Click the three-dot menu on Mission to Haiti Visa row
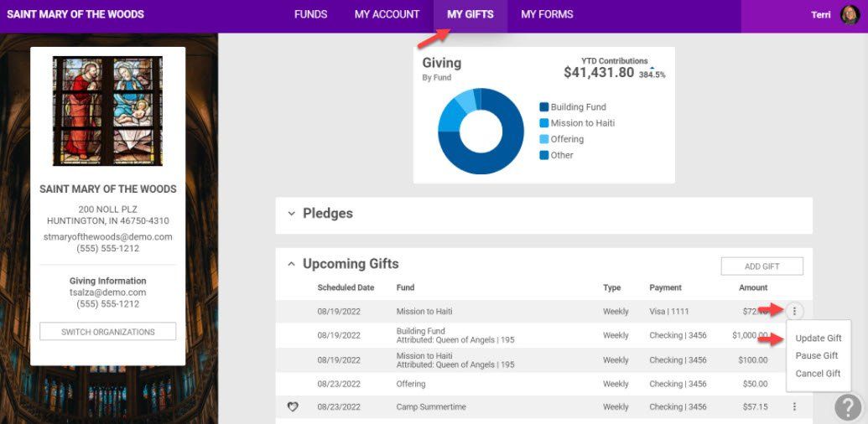The height and width of the screenshot is (424, 868). click(x=794, y=311)
